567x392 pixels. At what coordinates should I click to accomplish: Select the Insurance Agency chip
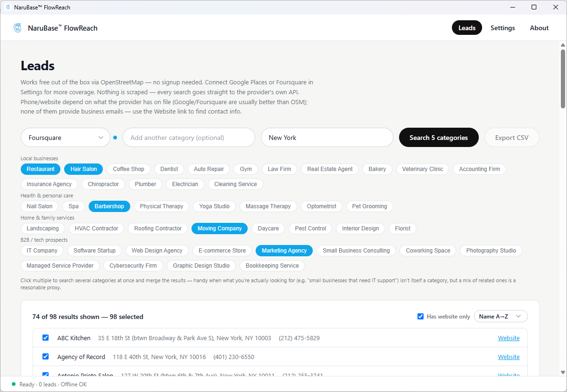coord(50,184)
